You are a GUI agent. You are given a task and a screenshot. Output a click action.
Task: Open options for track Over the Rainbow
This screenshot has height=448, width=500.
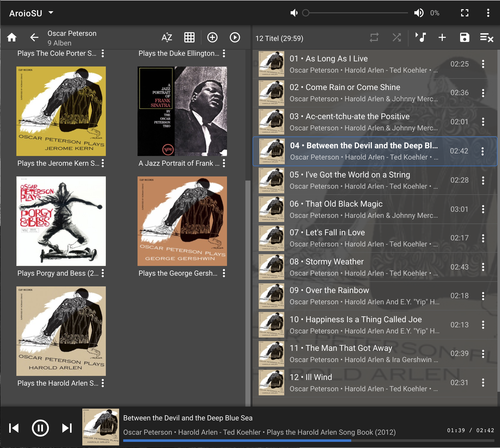[x=483, y=296]
